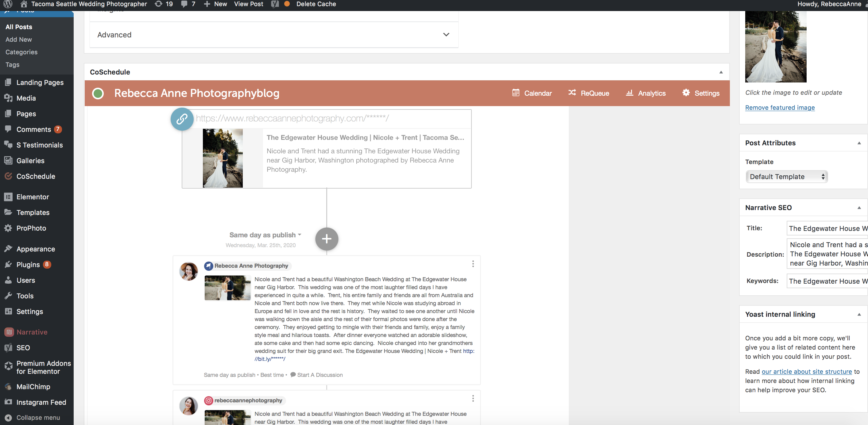Click the plus button to add social message
This screenshot has width=868, height=425.
click(327, 239)
